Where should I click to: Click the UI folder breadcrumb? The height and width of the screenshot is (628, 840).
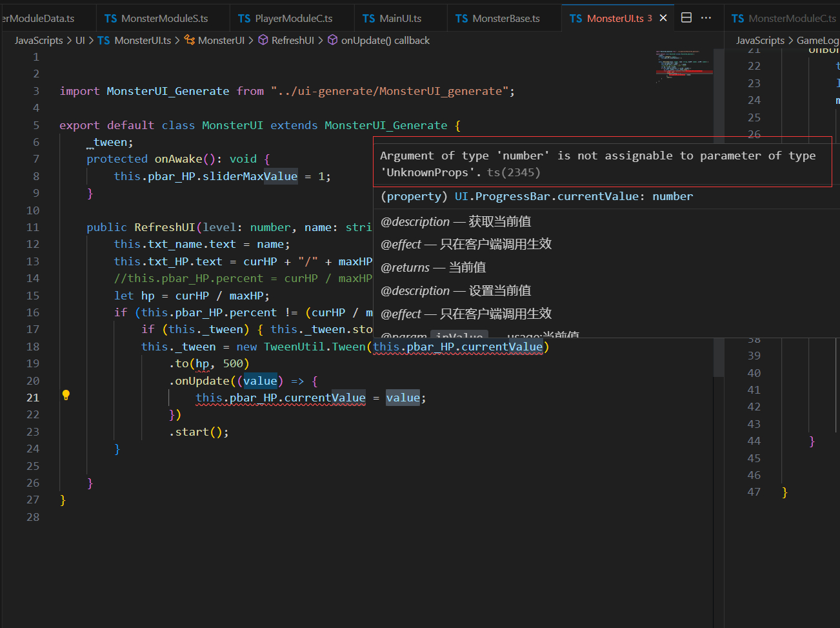click(x=80, y=40)
